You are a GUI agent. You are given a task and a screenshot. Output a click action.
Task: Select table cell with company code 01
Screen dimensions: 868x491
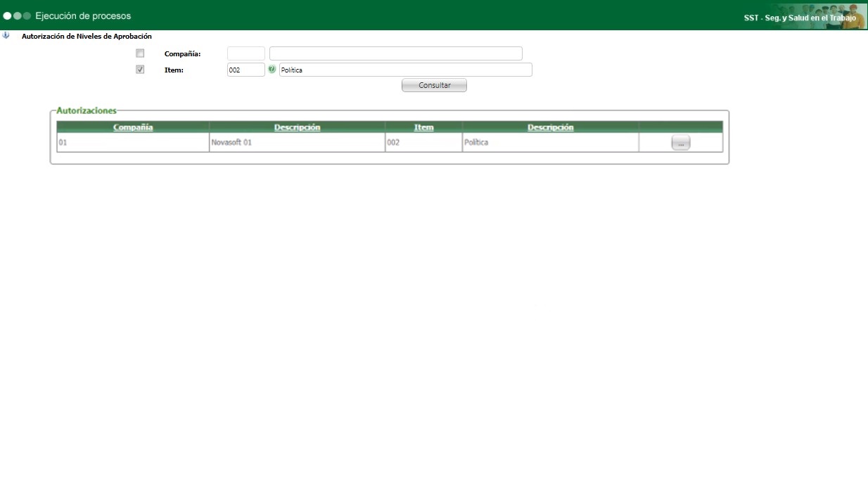tap(133, 142)
